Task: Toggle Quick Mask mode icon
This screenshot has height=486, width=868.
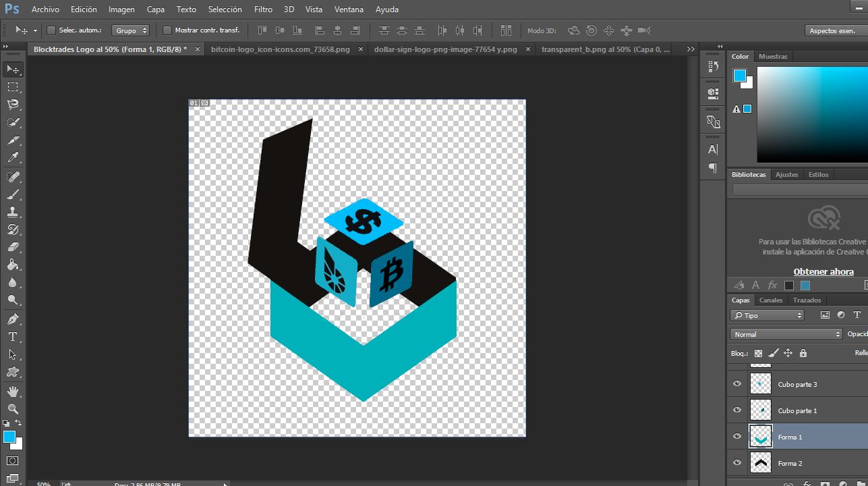Action: point(13,461)
